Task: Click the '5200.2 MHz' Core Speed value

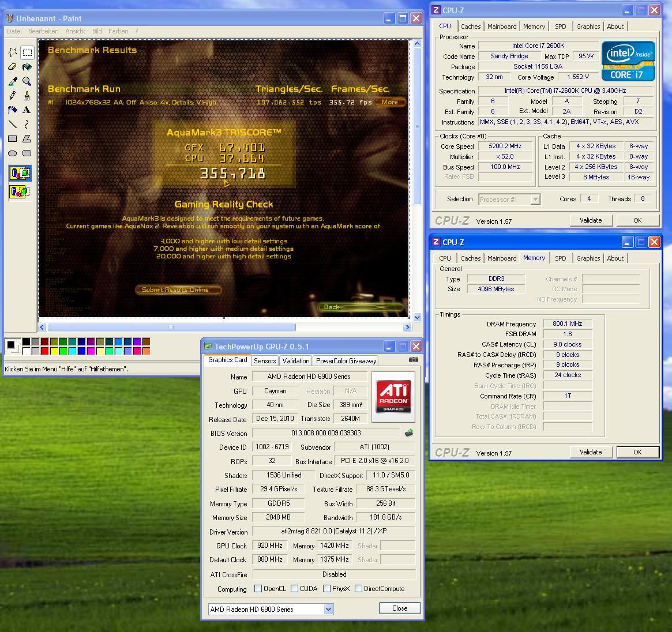Action: (x=505, y=146)
